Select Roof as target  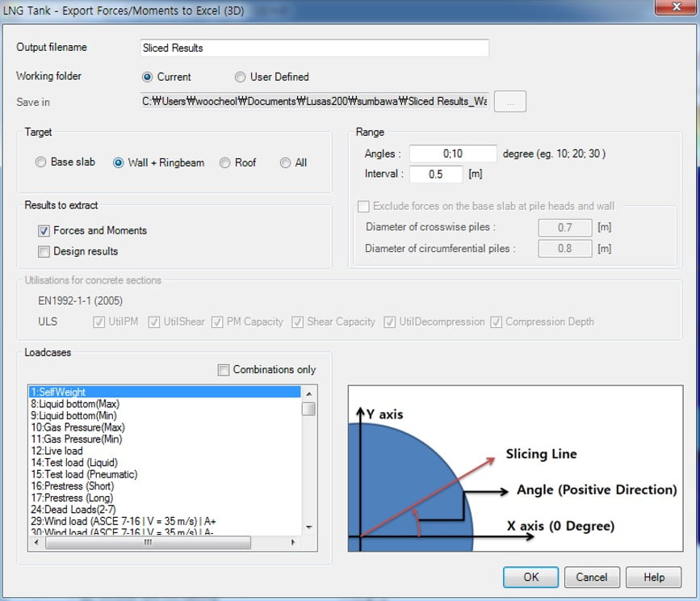click(x=225, y=162)
